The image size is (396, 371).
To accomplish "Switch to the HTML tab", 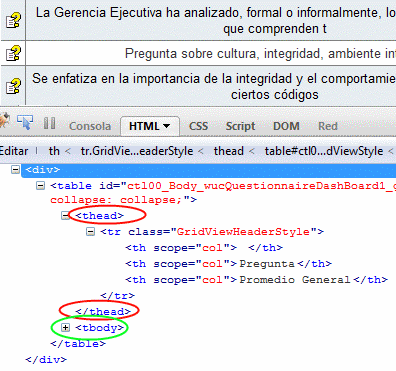I will click(144, 126).
